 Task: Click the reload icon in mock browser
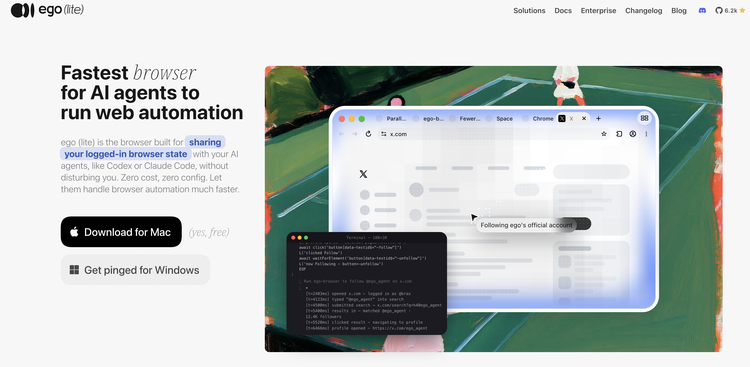coord(368,134)
